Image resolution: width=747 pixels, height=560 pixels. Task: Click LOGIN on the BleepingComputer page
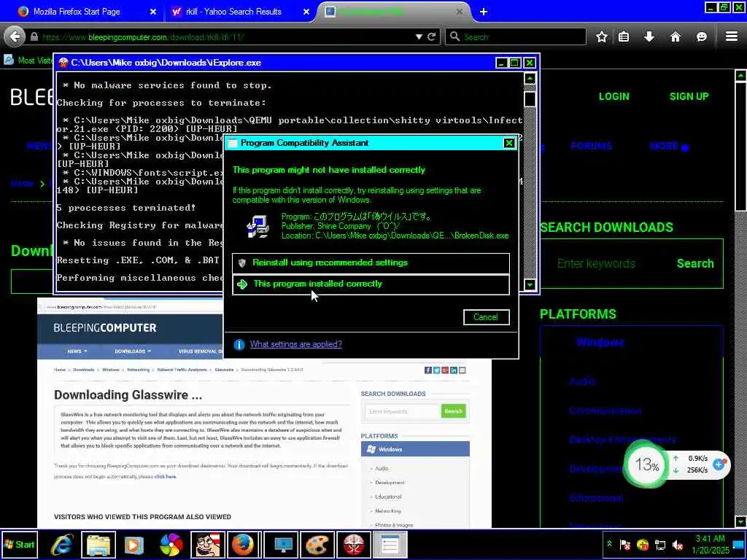pyautogui.click(x=614, y=96)
